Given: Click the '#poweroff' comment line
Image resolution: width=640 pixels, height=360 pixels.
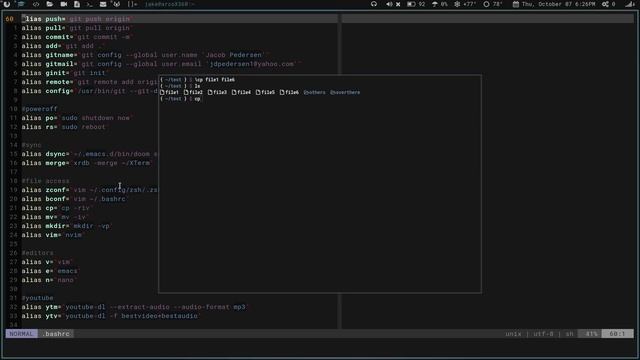Looking at the screenshot, I should coord(40,109).
